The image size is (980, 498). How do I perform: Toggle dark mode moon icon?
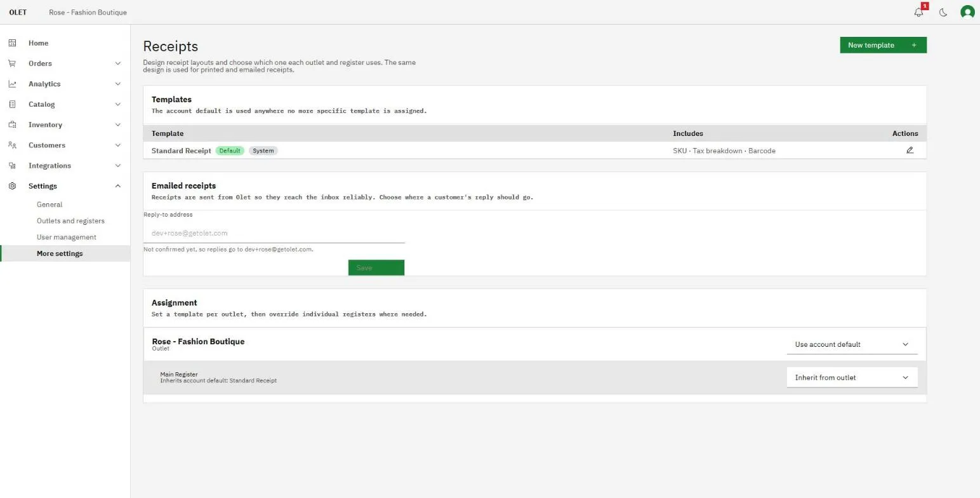click(943, 12)
